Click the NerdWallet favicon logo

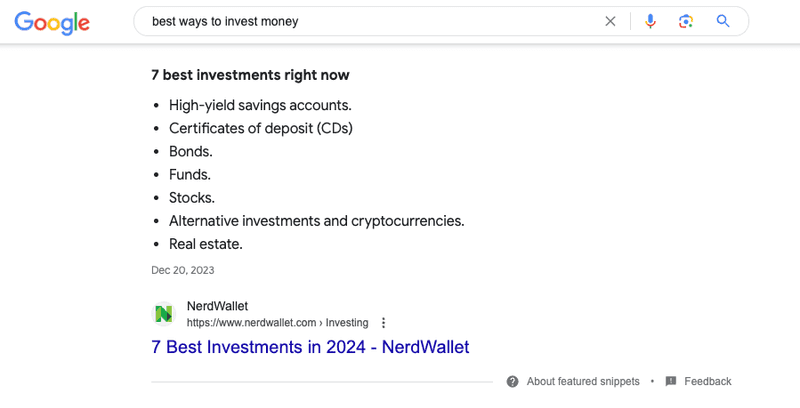(x=164, y=314)
